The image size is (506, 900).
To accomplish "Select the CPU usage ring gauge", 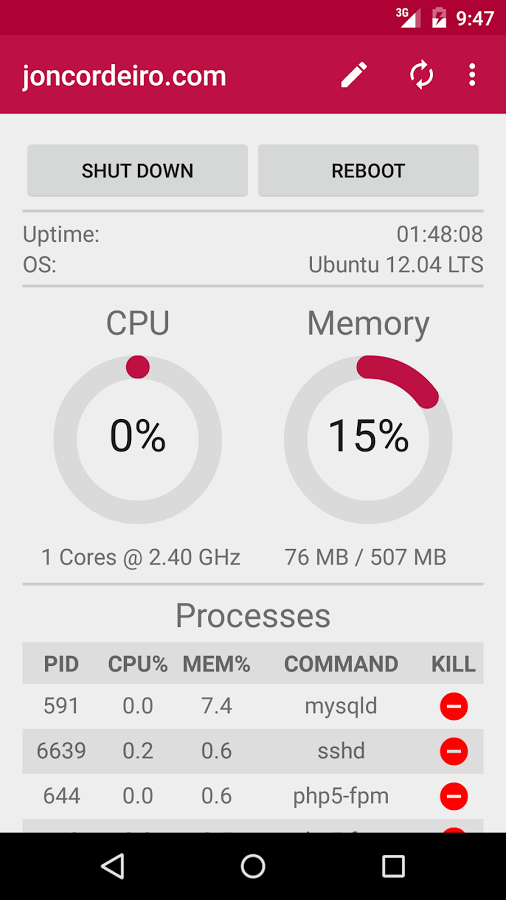I will (x=138, y=439).
